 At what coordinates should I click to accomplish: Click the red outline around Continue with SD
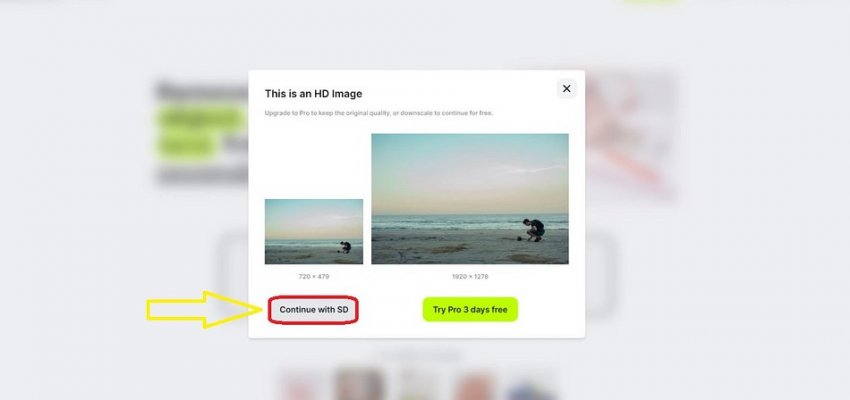[x=313, y=310]
